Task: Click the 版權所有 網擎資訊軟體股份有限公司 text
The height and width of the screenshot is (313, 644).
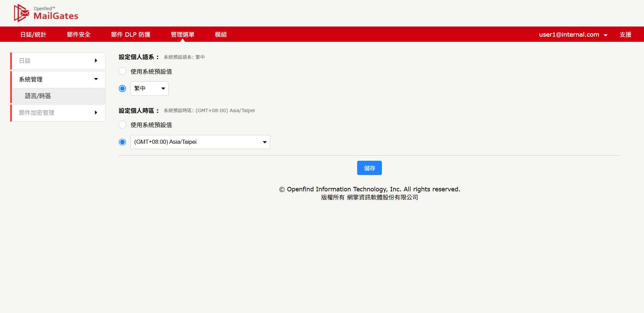Action: pyautogui.click(x=369, y=197)
